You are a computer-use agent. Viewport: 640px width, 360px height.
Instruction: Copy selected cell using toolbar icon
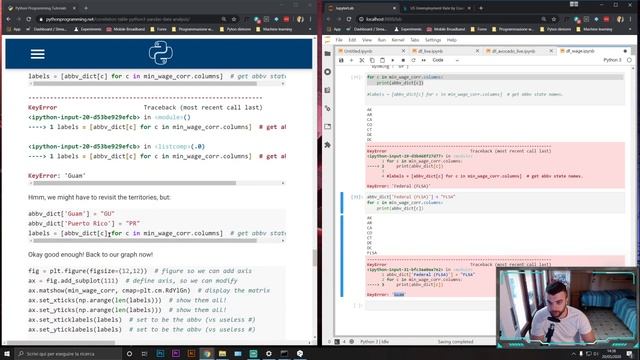click(x=372, y=60)
